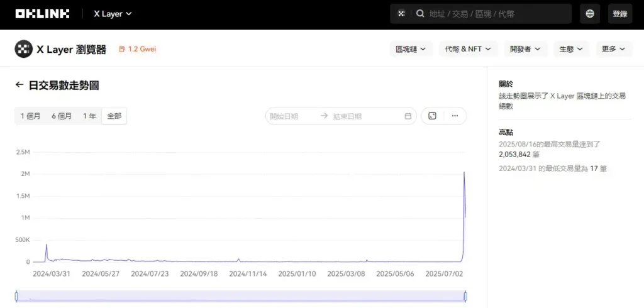Open the calendar icon in date picker
The width and height of the screenshot is (644, 308).
pos(408,116)
